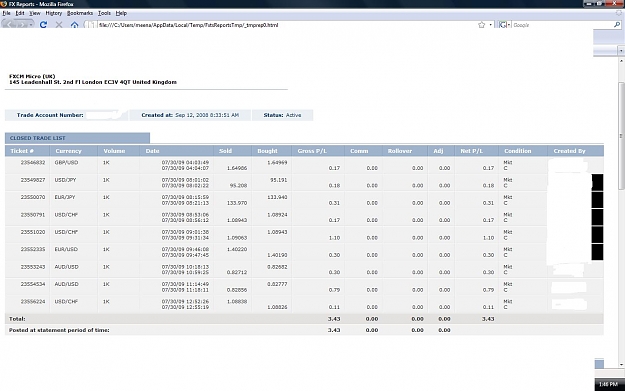The width and height of the screenshot is (625, 391).
Task: Reload the FX Reports page
Action: (x=43, y=25)
